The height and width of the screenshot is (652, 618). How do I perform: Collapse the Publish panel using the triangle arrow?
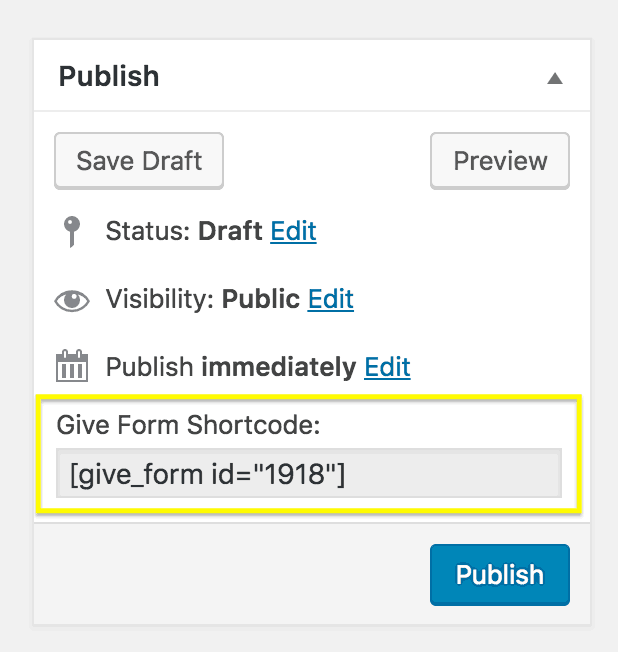point(554,78)
